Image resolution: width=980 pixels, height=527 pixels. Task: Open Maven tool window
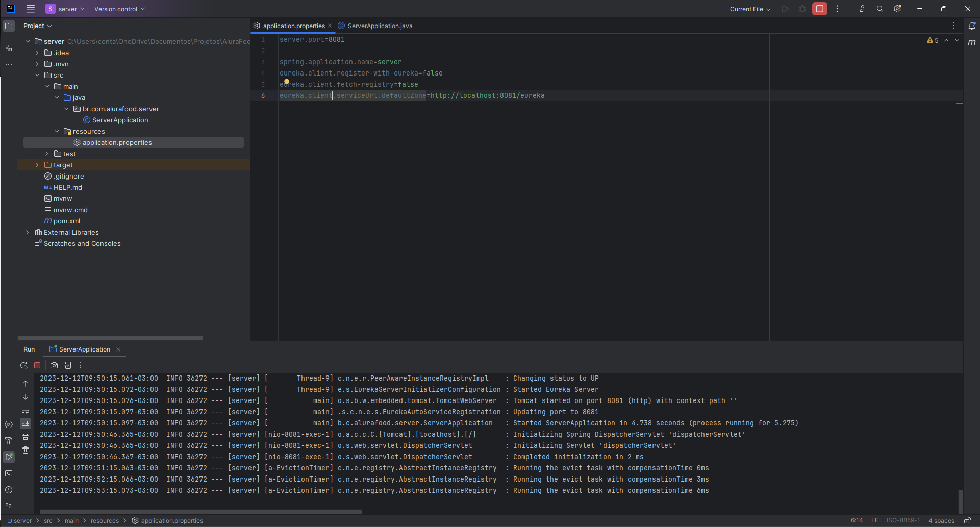(x=972, y=42)
